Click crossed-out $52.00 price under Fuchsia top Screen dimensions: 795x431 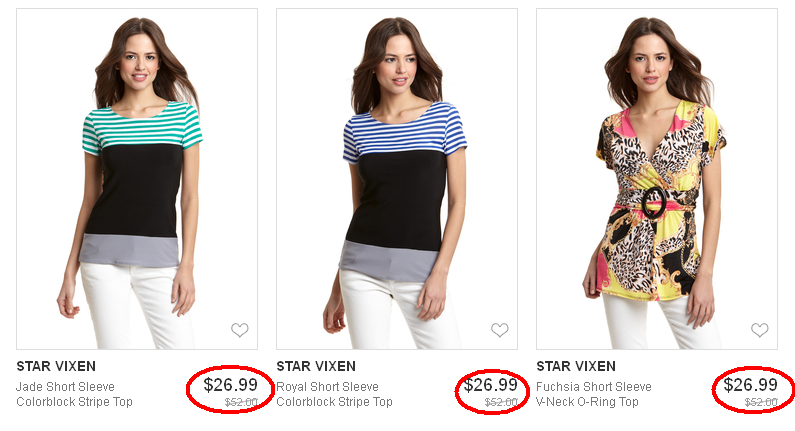[761, 402]
